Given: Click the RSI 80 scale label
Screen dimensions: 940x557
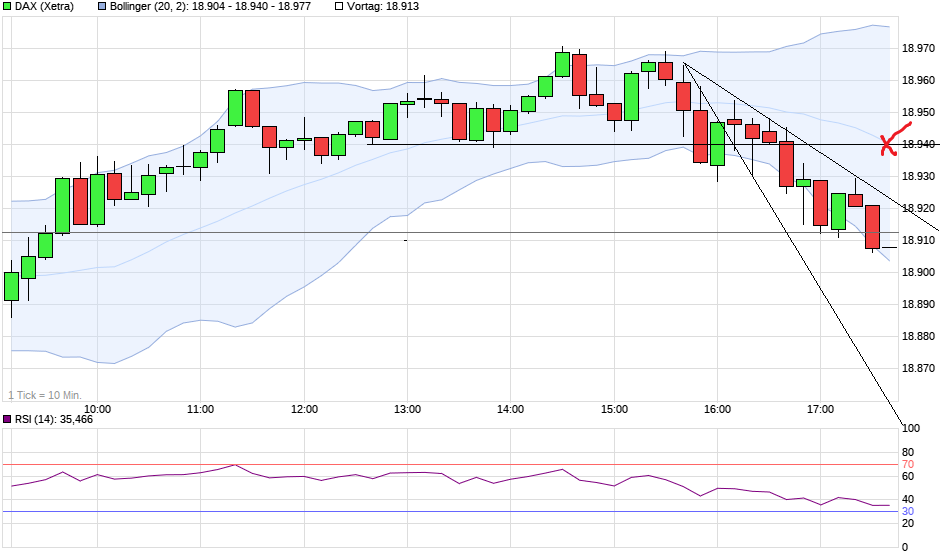Looking at the screenshot, I should pos(908,453).
